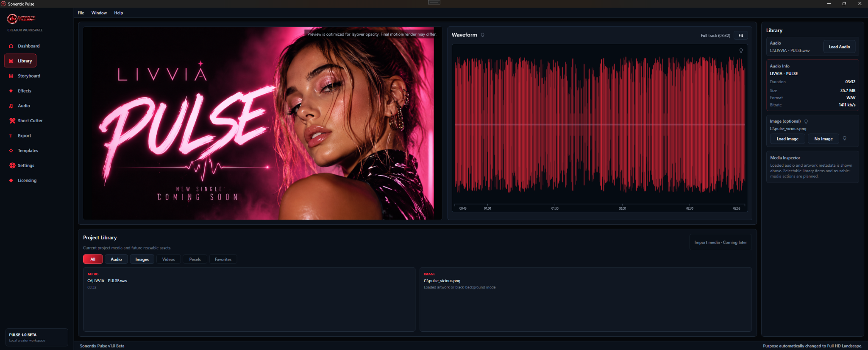The image size is (868, 350).
Task: Open the Dashboard label in sidebar
Action: (x=29, y=46)
